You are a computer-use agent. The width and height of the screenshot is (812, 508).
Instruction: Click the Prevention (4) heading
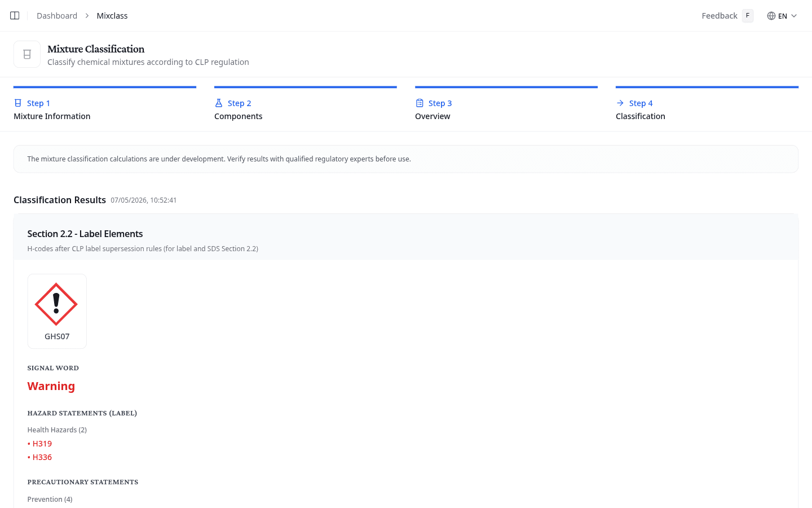coord(50,500)
